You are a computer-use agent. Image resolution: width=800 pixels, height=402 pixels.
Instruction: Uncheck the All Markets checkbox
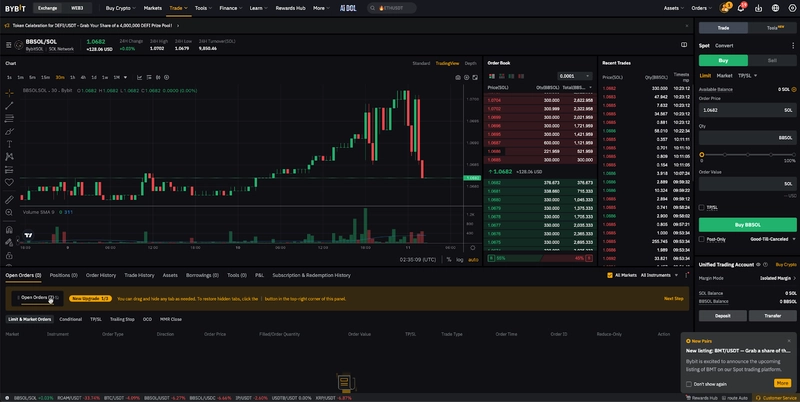coord(612,274)
